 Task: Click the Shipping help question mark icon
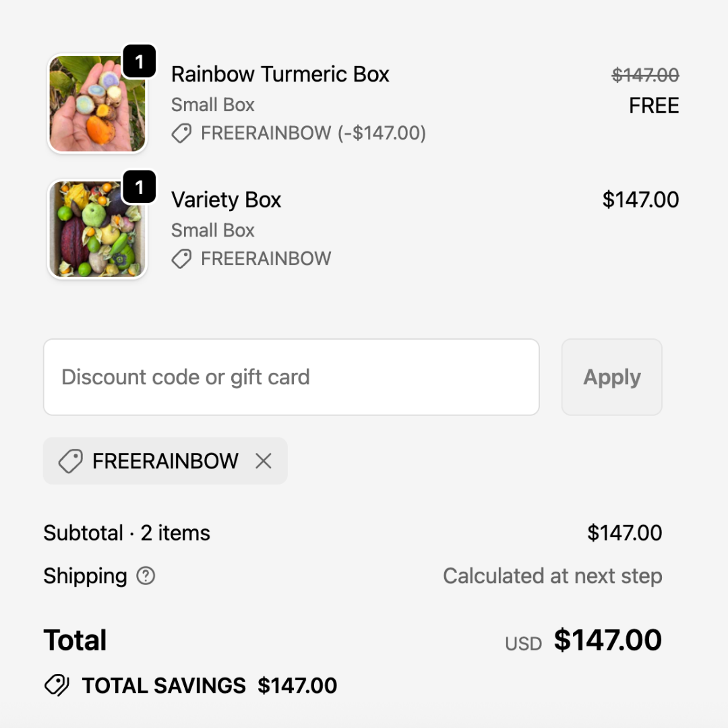tap(146, 576)
